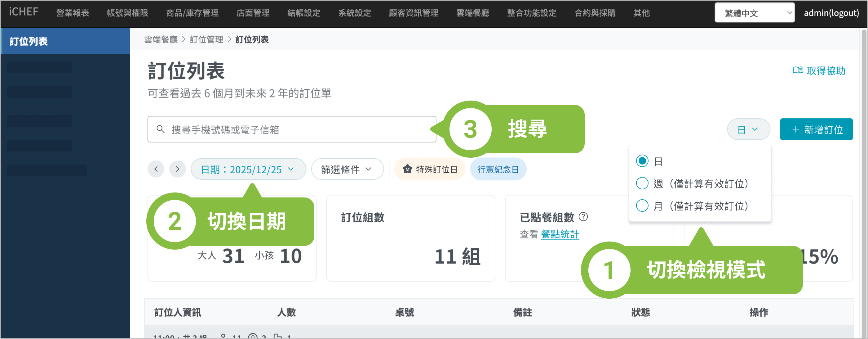Open the 營業報表 menu
This screenshot has height=339, width=868.
coord(73,13)
